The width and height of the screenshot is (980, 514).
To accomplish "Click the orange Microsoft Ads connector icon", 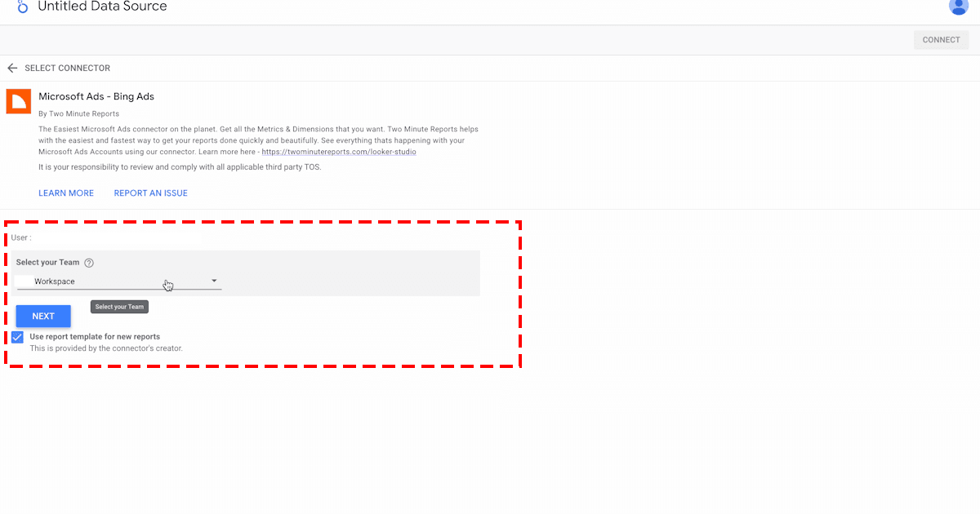I will 18,101.
